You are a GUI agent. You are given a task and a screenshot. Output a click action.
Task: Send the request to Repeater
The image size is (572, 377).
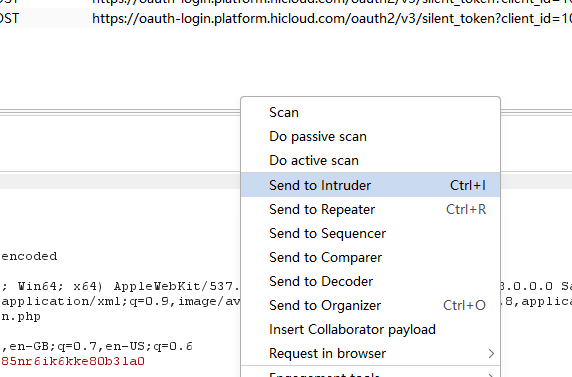(x=370, y=209)
